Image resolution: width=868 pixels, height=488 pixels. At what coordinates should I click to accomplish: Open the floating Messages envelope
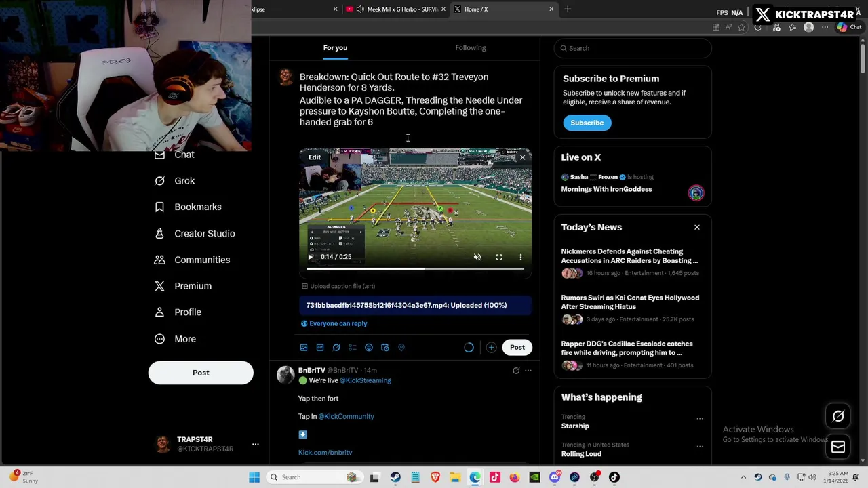click(x=838, y=447)
